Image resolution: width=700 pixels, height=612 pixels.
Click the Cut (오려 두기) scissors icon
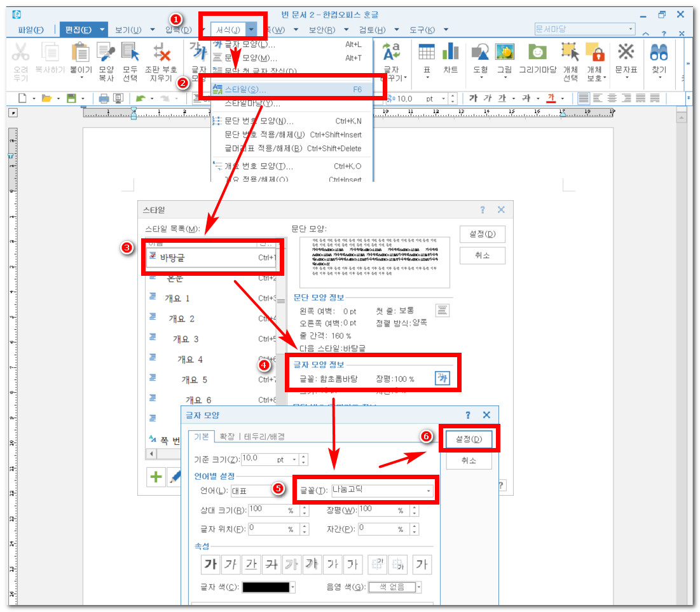click(x=20, y=53)
